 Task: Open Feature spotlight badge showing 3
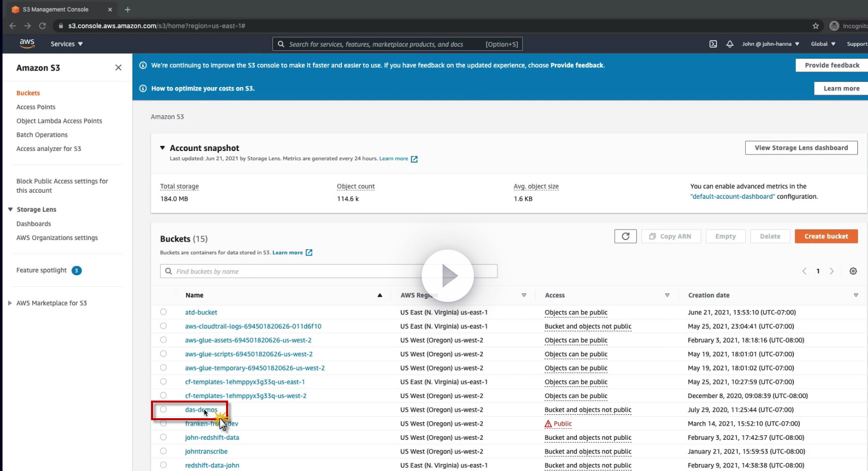point(77,270)
